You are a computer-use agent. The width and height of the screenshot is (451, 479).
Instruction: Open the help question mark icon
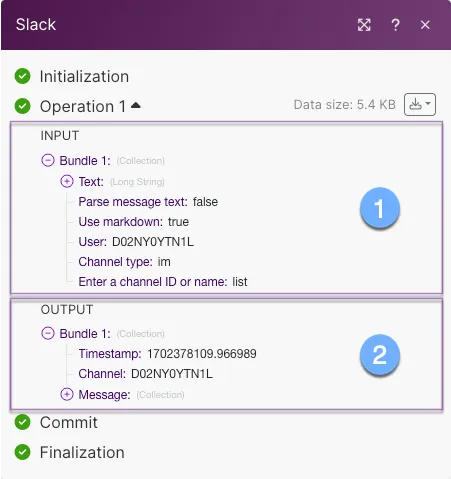395,25
